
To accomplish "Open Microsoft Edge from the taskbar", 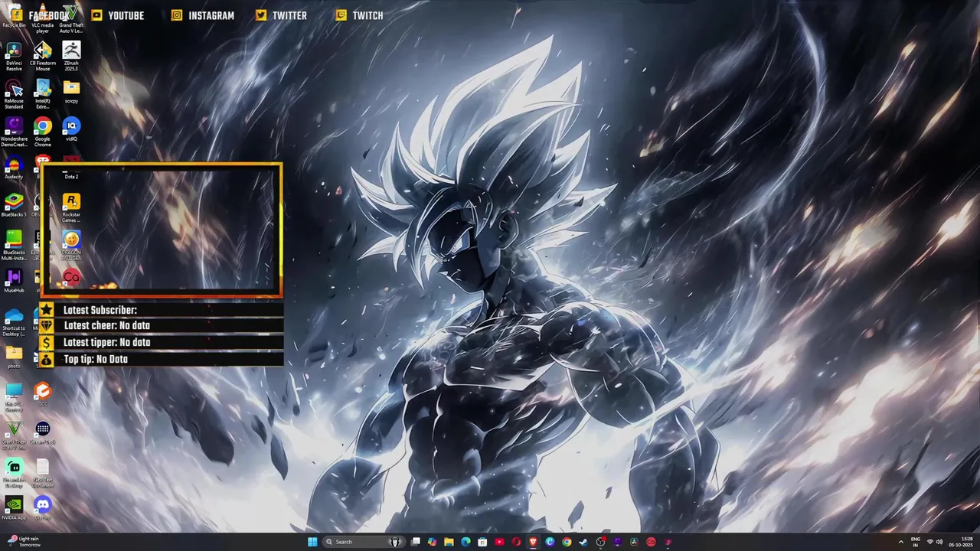I will (465, 542).
